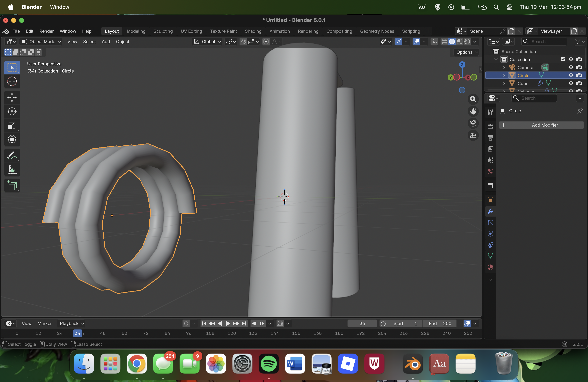Open the Global transform orientation dropdown

click(207, 42)
